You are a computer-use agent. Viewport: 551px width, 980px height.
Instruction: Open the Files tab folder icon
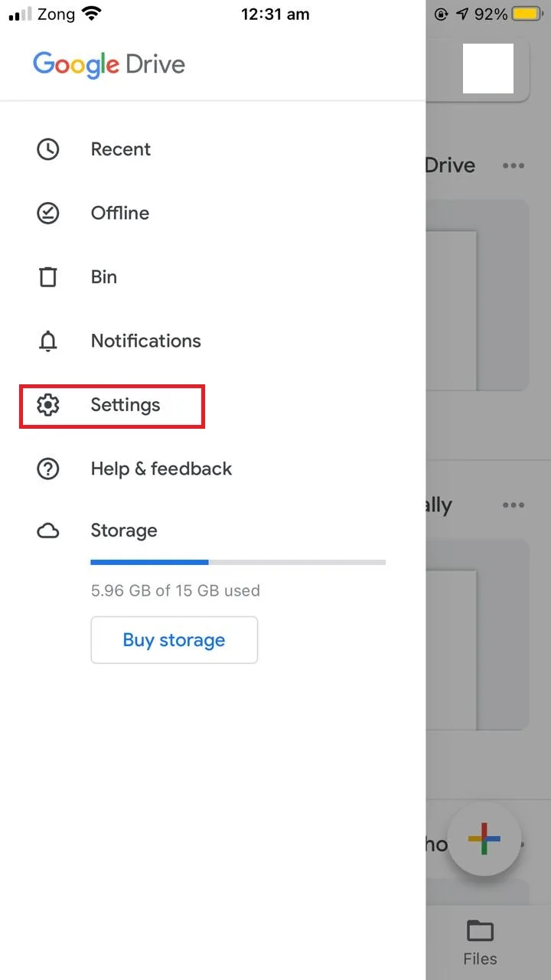(481, 931)
